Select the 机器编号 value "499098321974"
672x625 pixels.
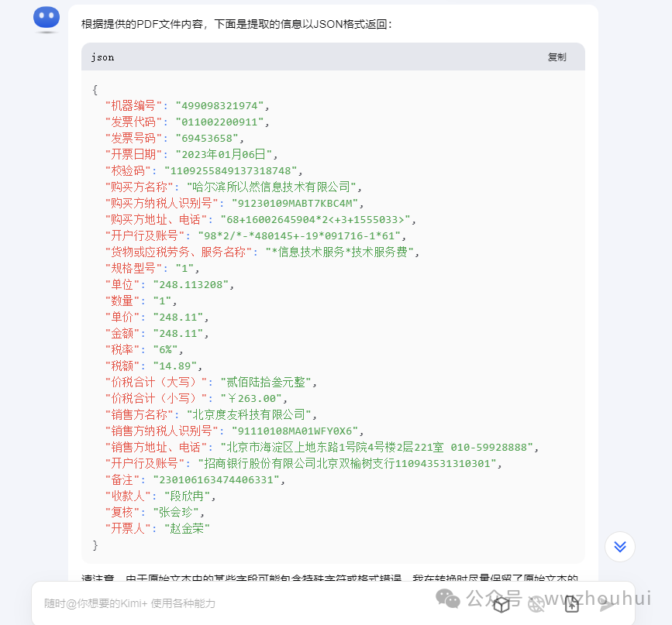pos(220,106)
